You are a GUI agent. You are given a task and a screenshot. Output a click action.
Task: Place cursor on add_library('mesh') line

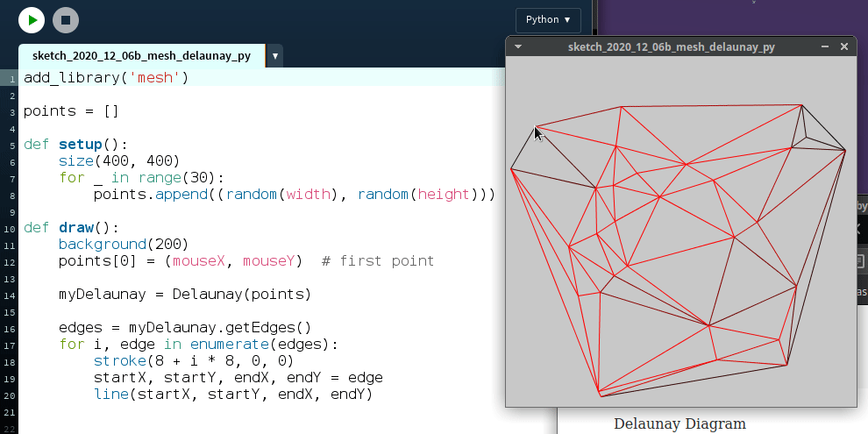click(105, 78)
